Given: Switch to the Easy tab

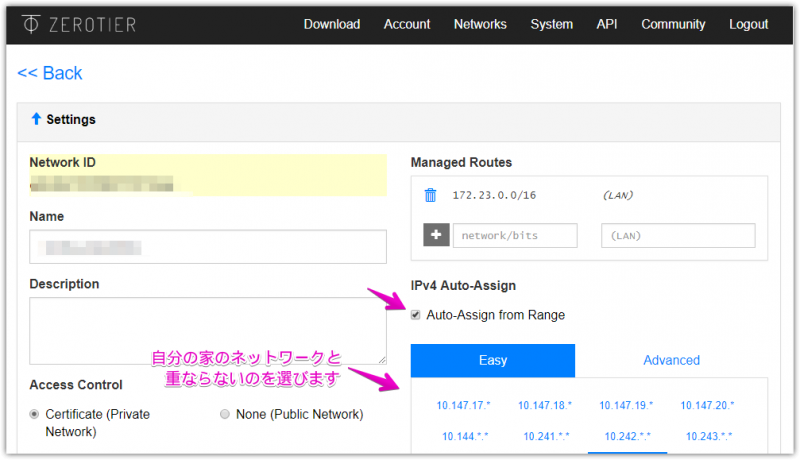Looking at the screenshot, I should point(492,360).
